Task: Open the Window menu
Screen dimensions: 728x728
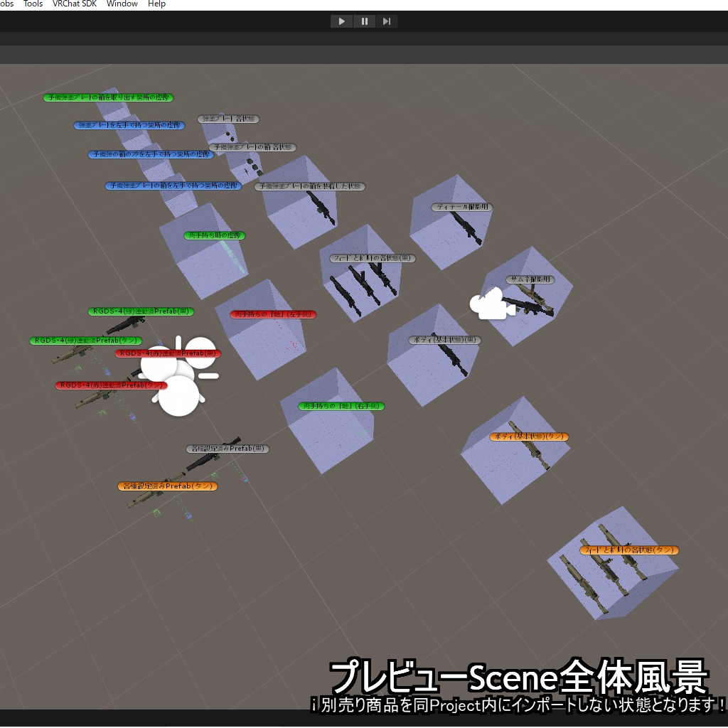Action: [x=122, y=4]
